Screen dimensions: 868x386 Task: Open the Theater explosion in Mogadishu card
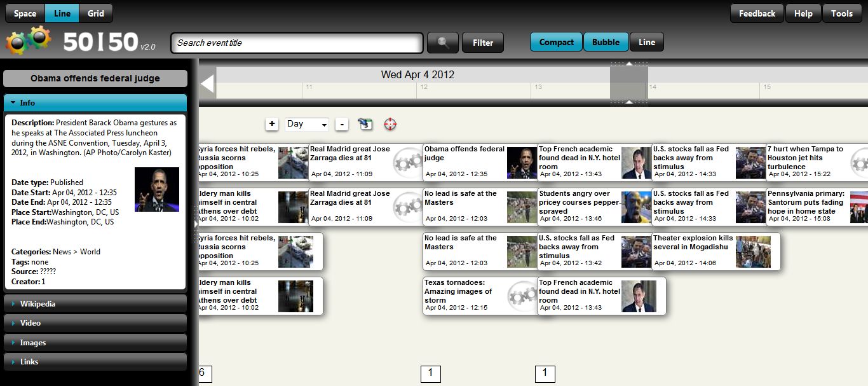click(x=716, y=251)
